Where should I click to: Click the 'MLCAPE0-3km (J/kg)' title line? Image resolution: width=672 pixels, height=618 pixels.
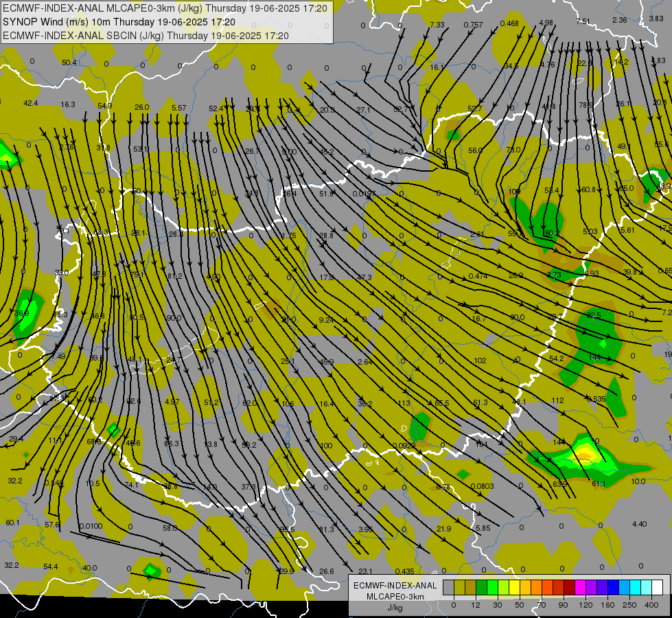(x=165, y=8)
